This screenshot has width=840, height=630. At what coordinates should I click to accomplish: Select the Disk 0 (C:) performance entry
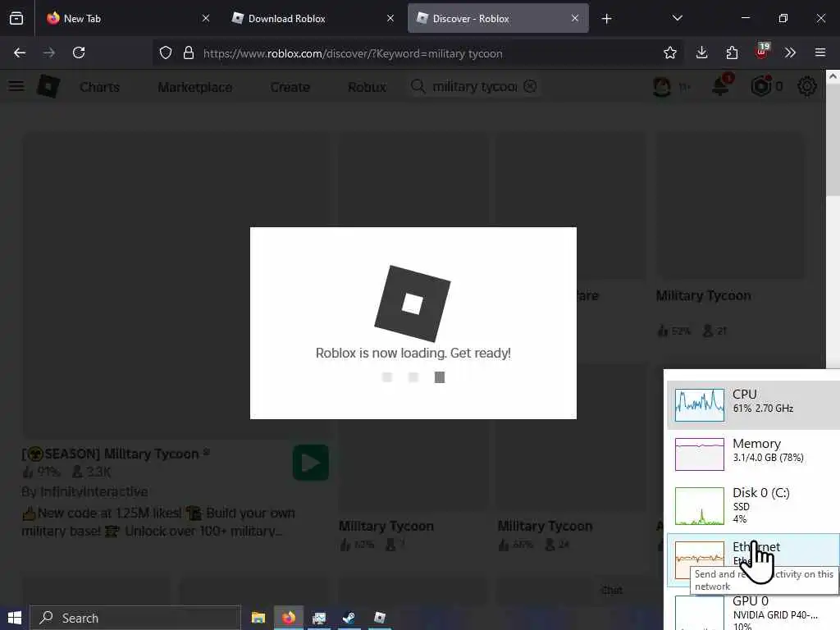pos(753,505)
